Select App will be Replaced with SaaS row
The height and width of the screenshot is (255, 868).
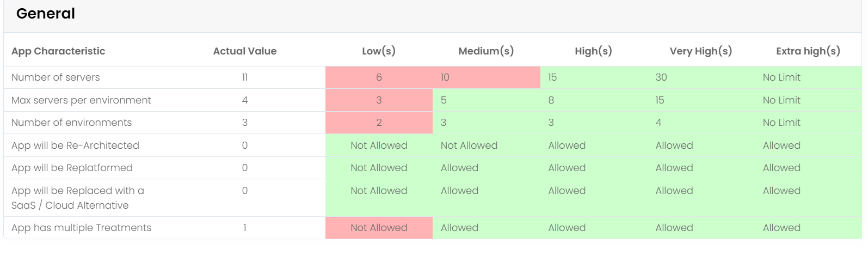(x=433, y=198)
